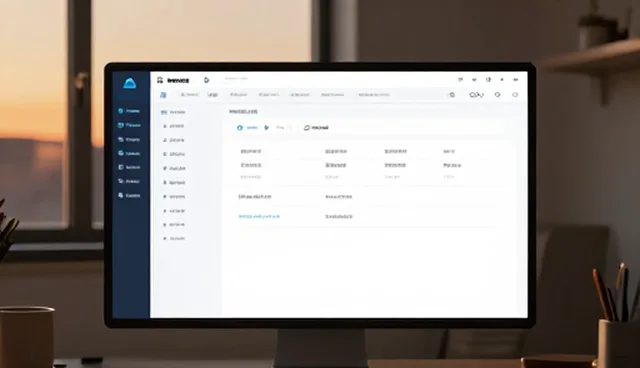The height and width of the screenshot is (368, 640).
Task: Click the refresh arrow icon after header title
Action: (x=207, y=80)
